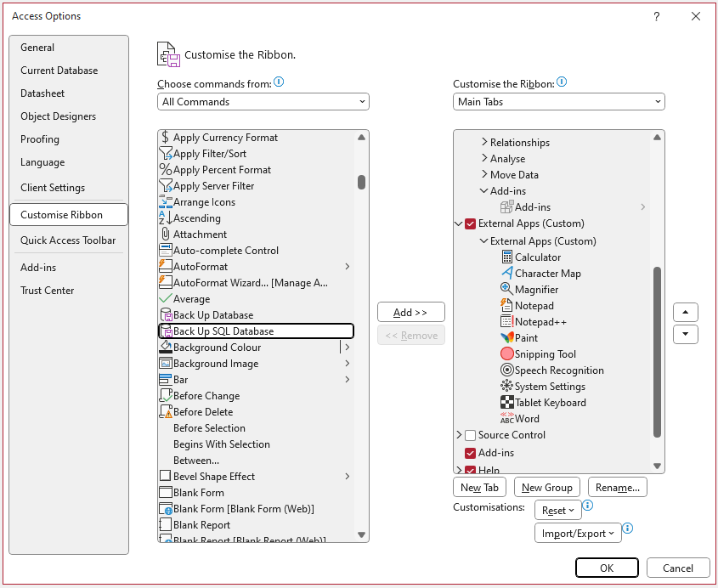Image resolution: width=718 pixels, height=588 pixels.
Task: Click the Word ABC icon
Action: 506,418
